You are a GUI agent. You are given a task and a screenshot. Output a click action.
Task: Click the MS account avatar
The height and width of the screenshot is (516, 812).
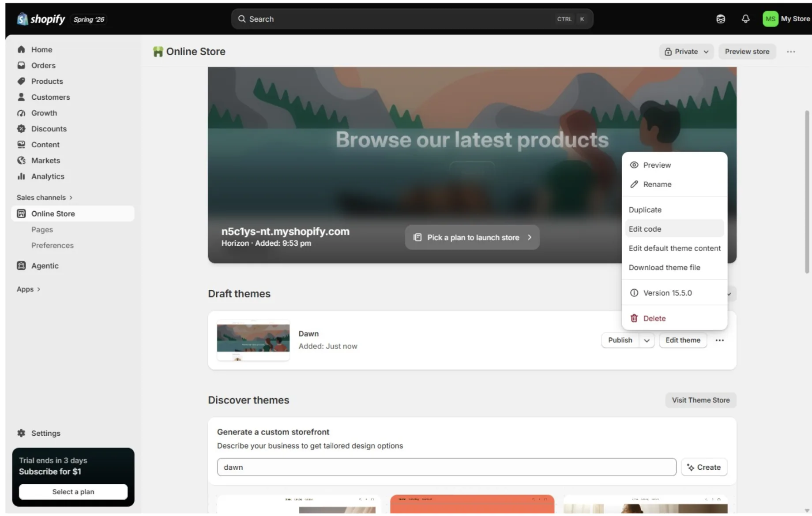[x=770, y=19]
